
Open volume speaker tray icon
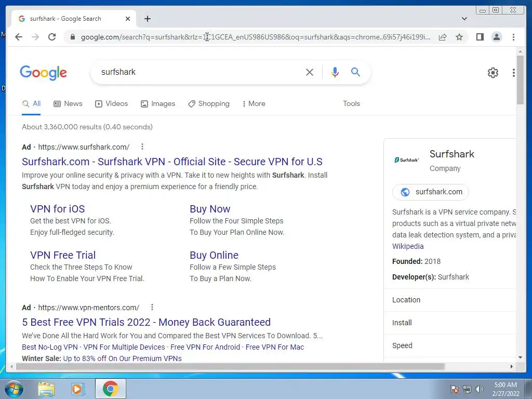[x=479, y=389]
